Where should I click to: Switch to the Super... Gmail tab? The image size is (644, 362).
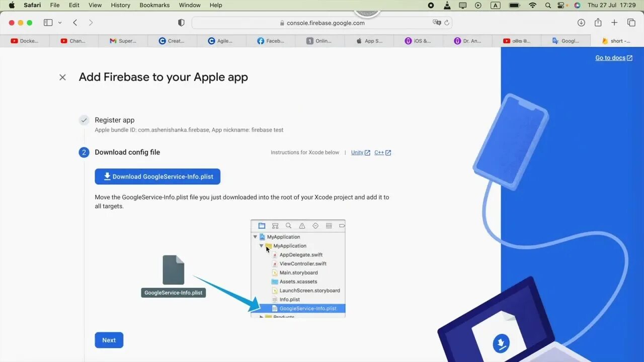point(123,41)
